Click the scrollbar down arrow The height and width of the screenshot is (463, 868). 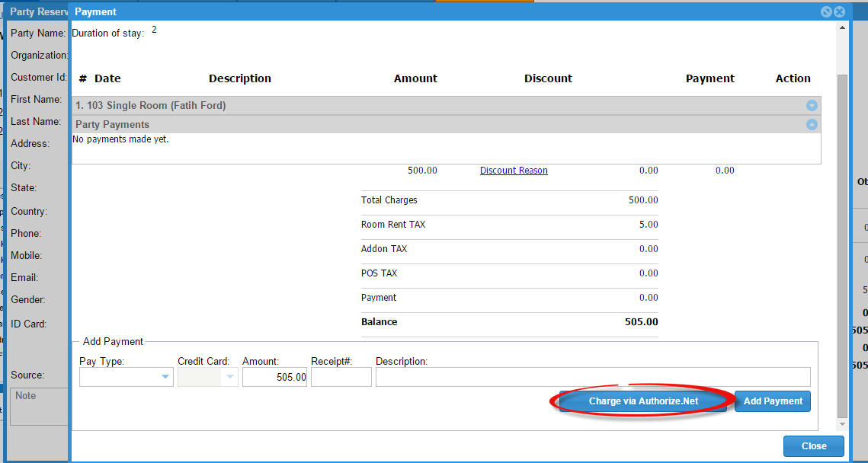point(842,424)
